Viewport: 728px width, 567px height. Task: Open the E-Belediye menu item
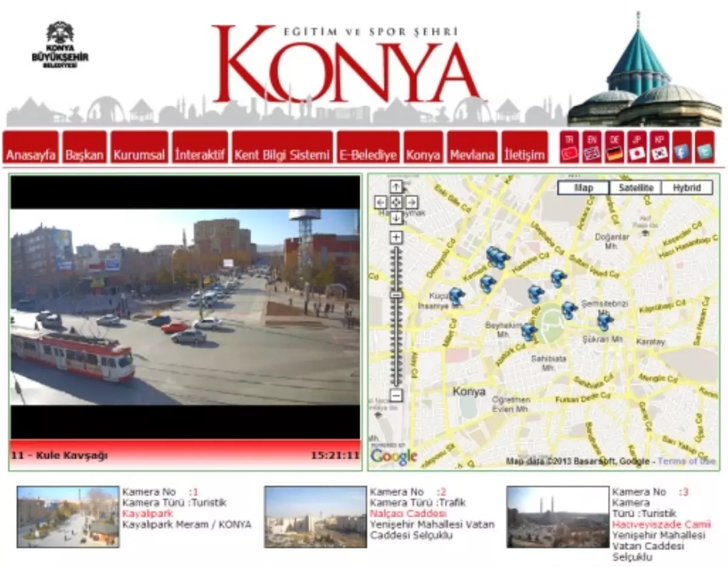(368, 155)
